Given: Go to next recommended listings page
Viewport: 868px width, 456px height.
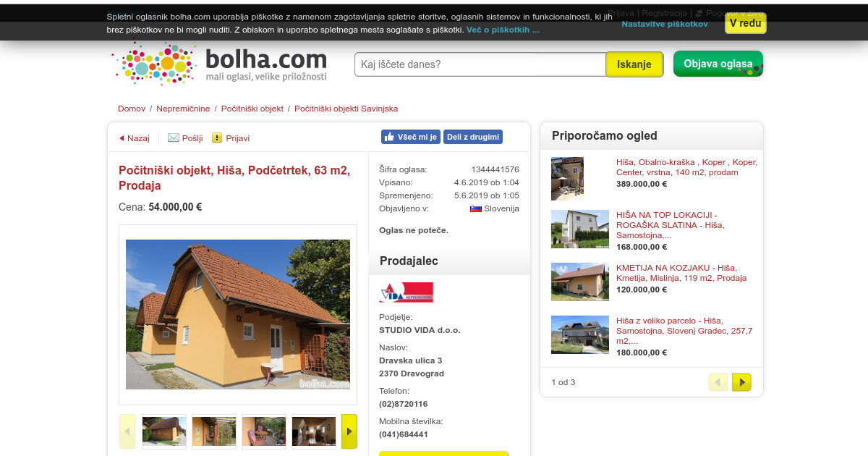Looking at the screenshot, I should point(741,382).
